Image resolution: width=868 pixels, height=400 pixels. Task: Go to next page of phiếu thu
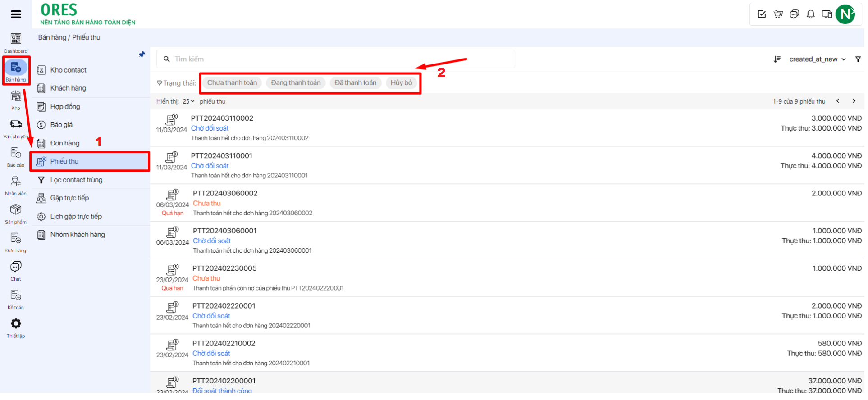pos(854,101)
